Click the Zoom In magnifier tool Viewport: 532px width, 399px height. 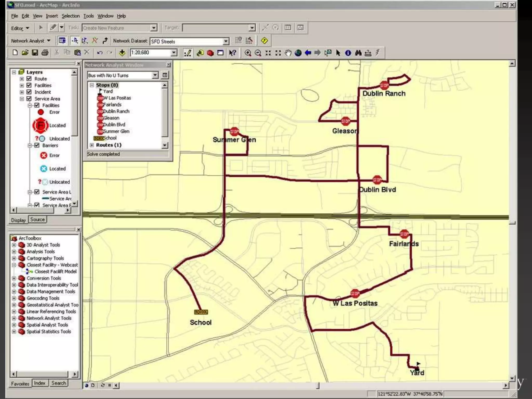[x=248, y=53]
